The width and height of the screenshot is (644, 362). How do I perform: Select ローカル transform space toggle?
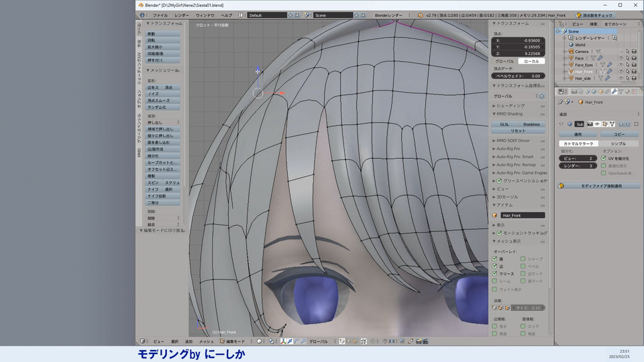point(531,61)
